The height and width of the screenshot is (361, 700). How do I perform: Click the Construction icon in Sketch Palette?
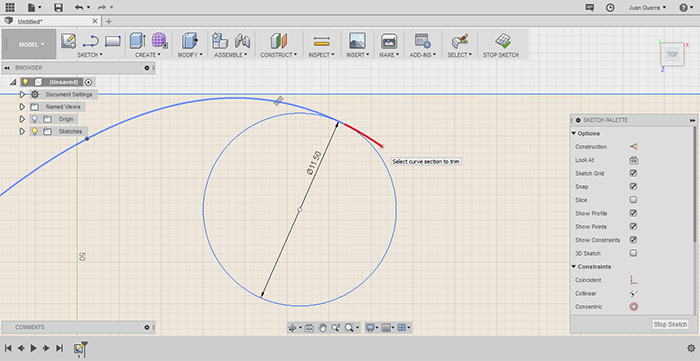tap(633, 146)
